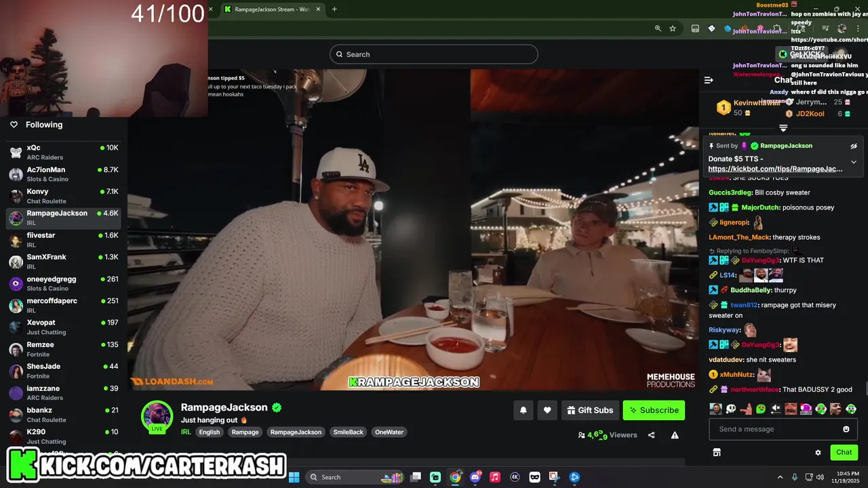Viewport: 868px width, 488px height.
Task: Open fiivestar channel in Following list
Action: coord(64,239)
